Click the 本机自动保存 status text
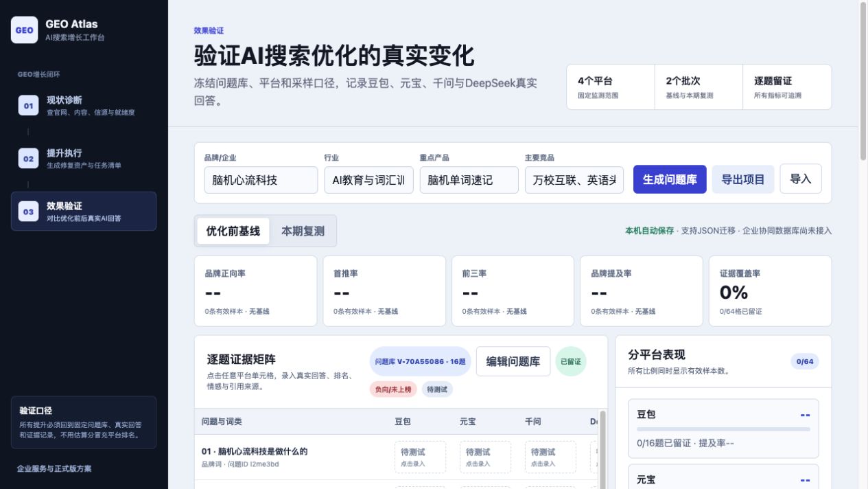The image size is (868, 489). (x=649, y=231)
